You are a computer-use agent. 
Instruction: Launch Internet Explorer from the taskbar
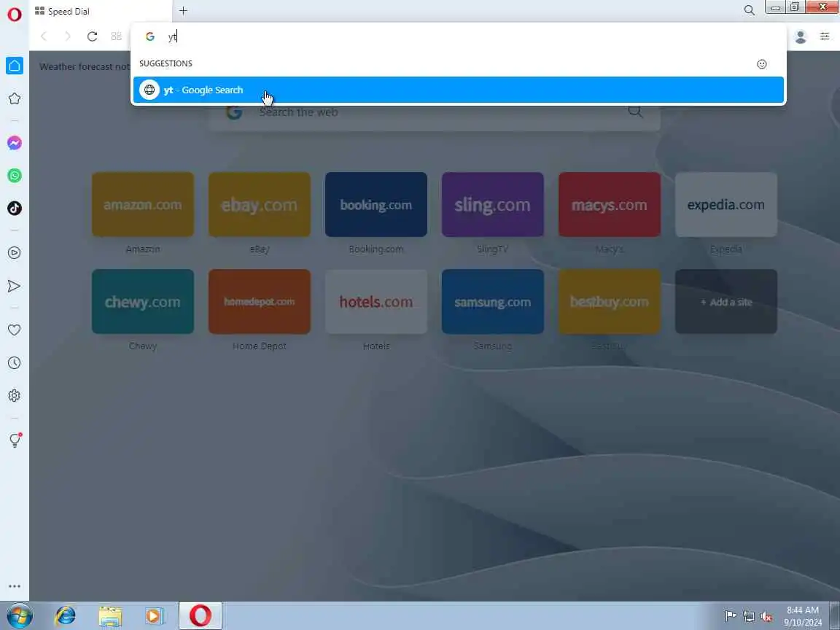pos(66,615)
